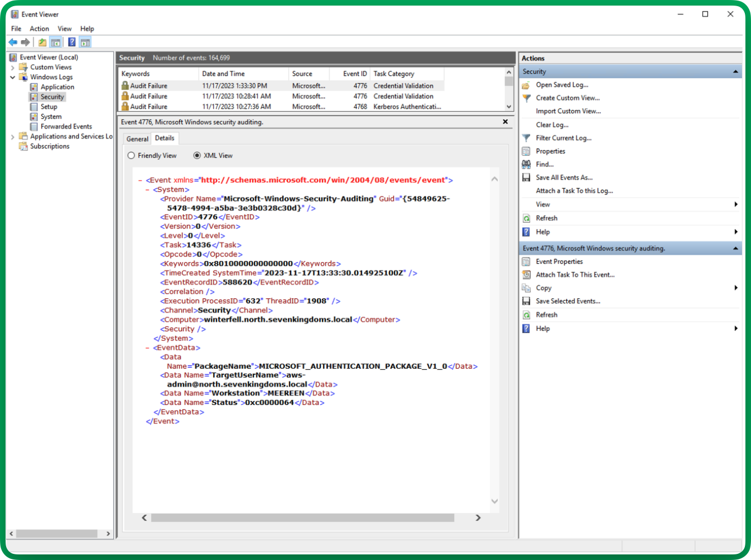Click the Properties icon under the Security actions
The width and height of the screenshot is (751, 560).
[526, 151]
